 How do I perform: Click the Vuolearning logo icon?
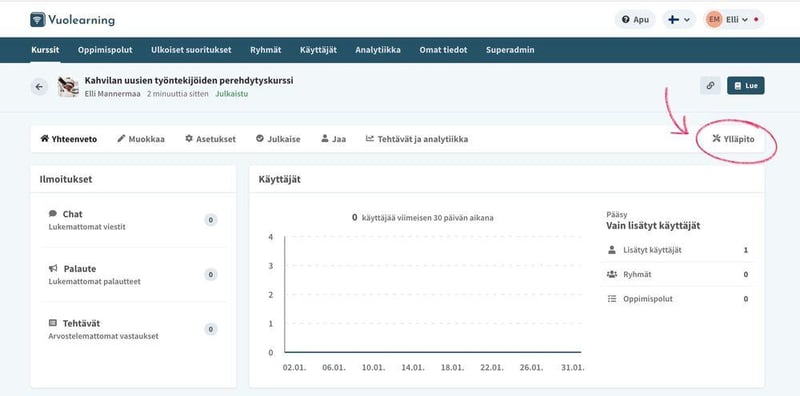coord(38,20)
